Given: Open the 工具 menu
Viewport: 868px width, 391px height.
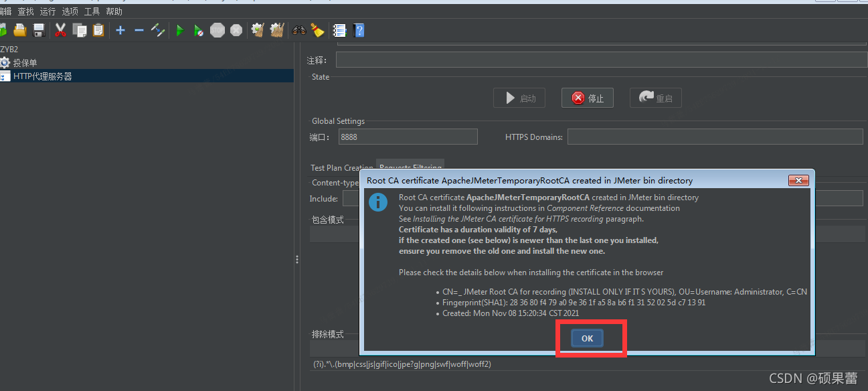Looking at the screenshot, I should (x=92, y=11).
